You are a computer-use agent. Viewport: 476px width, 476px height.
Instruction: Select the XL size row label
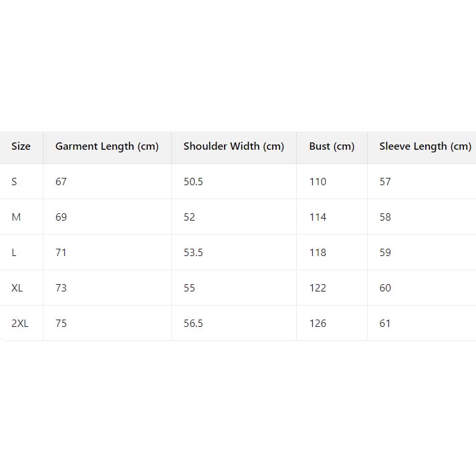click(x=17, y=288)
